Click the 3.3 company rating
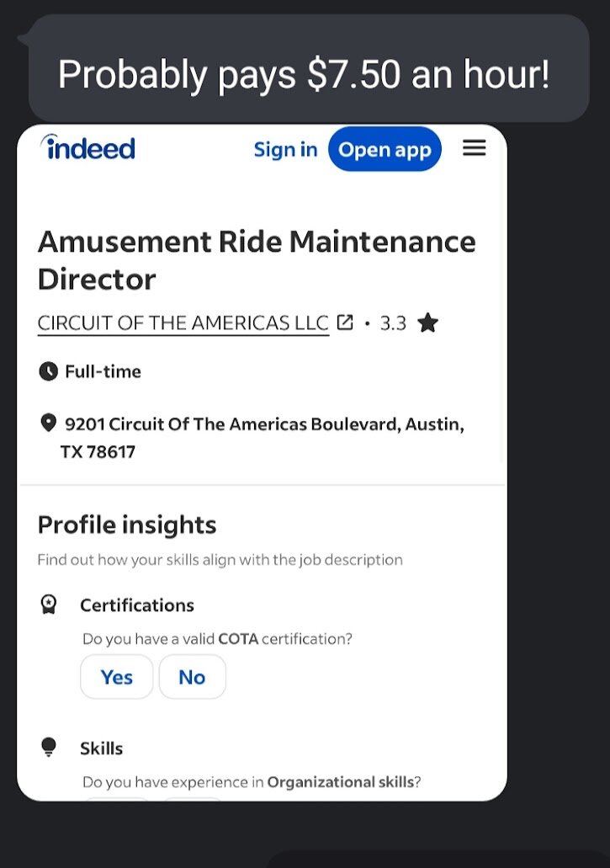 [x=393, y=322]
